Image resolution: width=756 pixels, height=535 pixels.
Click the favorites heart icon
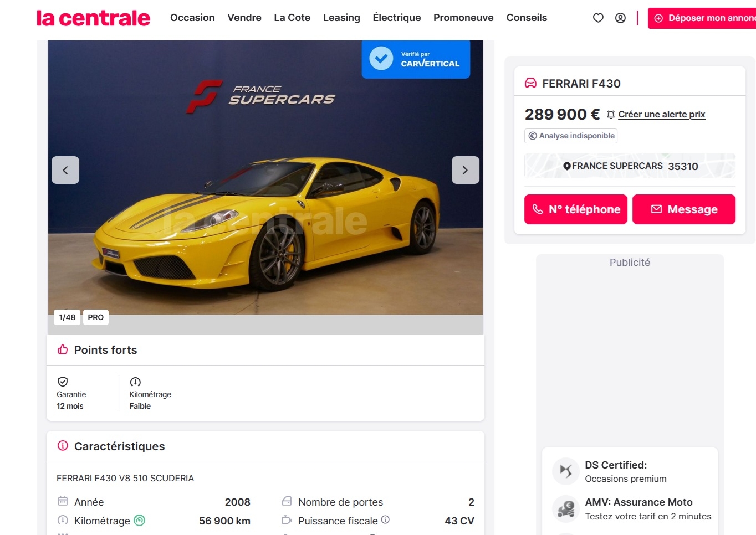pos(598,18)
